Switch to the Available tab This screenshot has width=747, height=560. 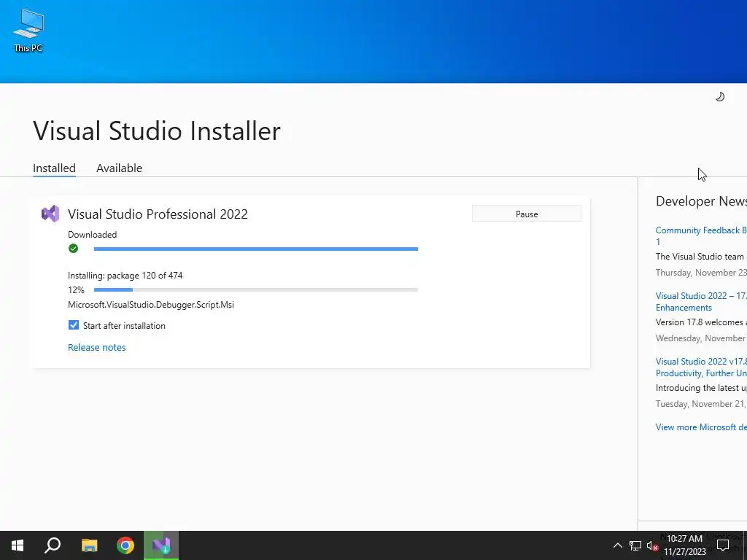pos(119,168)
